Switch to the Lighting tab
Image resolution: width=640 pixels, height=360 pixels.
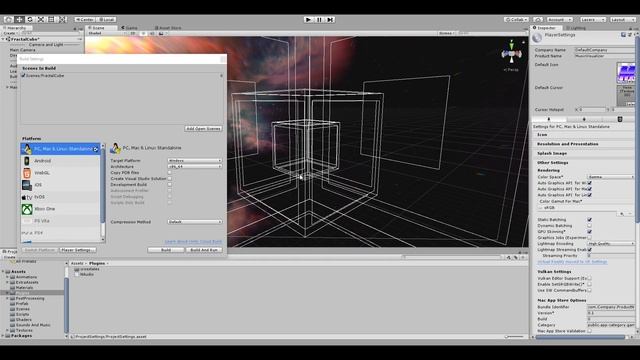[576, 28]
